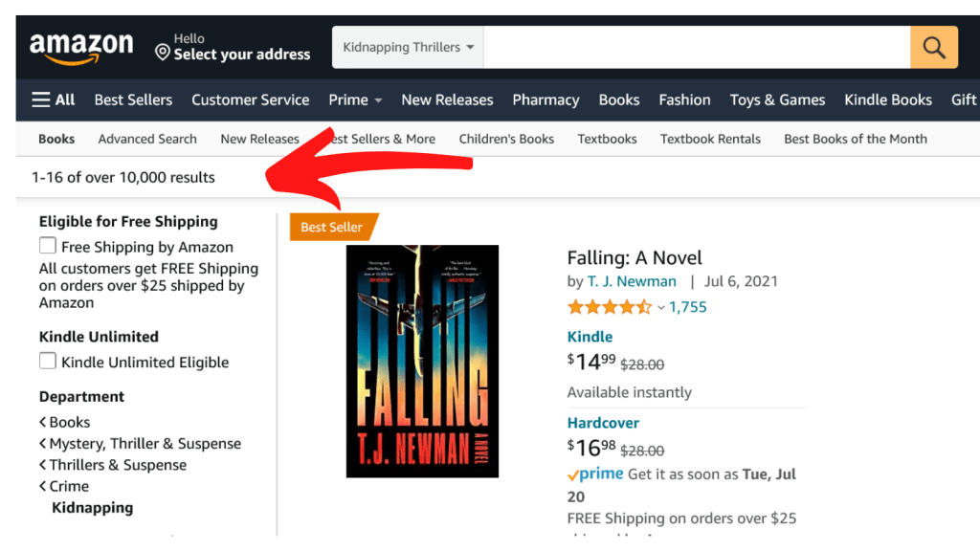Open the hamburger All menu
980x551 pixels.
pyautogui.click(x=54, y=99)
